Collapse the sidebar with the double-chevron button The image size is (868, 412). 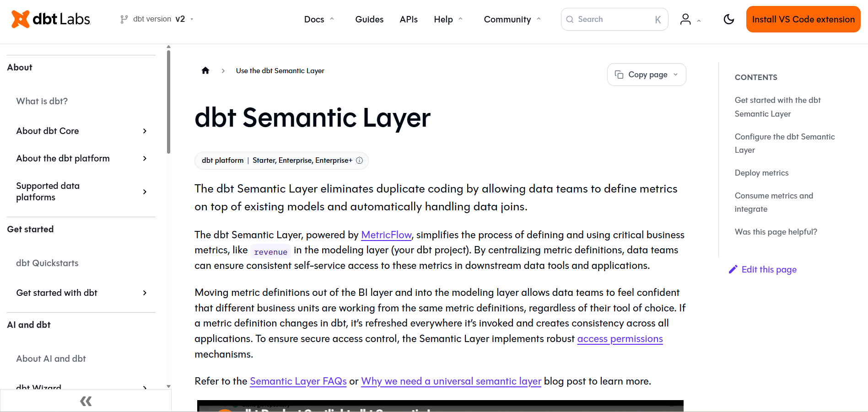tap(86, 401)
